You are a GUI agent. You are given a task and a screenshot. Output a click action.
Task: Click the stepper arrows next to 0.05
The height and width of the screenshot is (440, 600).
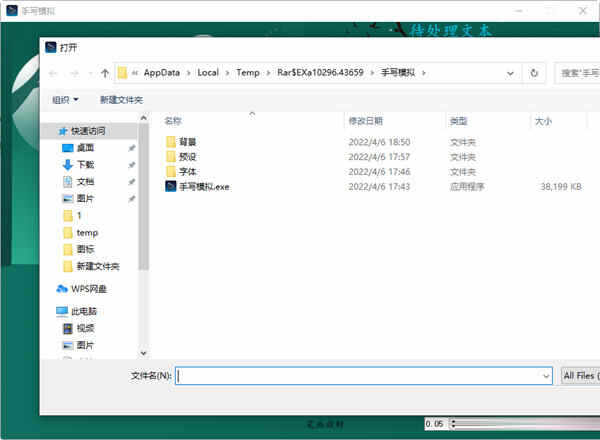click(453, 424)
